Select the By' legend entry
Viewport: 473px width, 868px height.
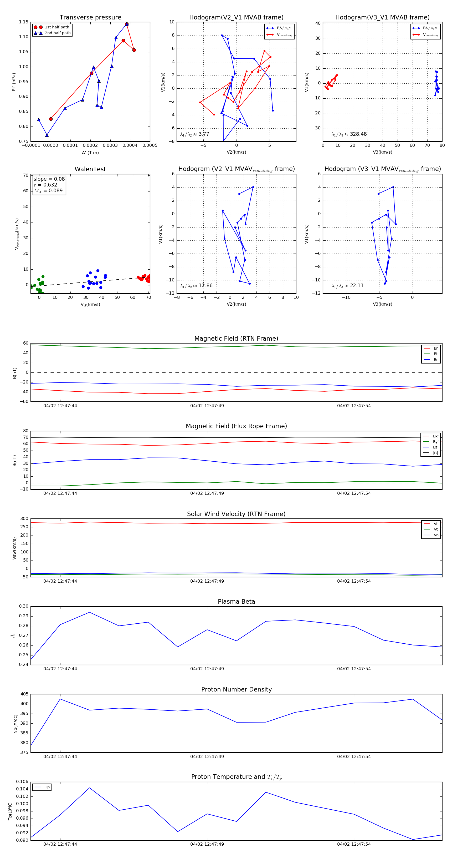pos(431,442)
